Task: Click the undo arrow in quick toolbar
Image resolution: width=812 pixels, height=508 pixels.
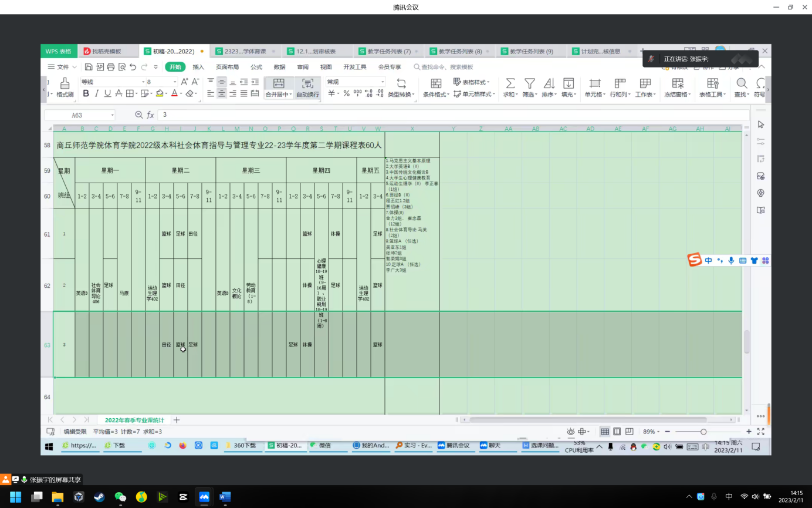Action: click(x=133, y=67)
